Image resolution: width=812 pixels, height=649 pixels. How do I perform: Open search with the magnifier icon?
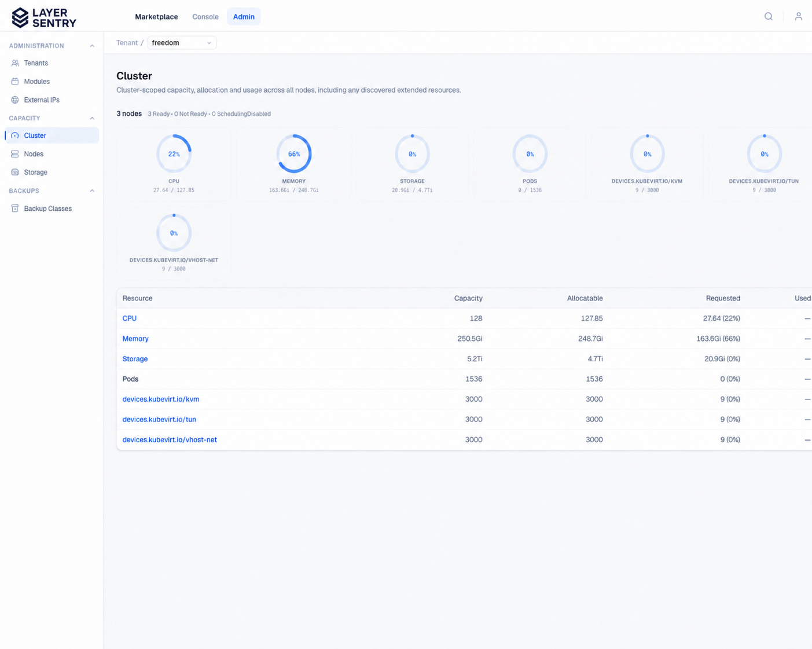tap(768, 16)
